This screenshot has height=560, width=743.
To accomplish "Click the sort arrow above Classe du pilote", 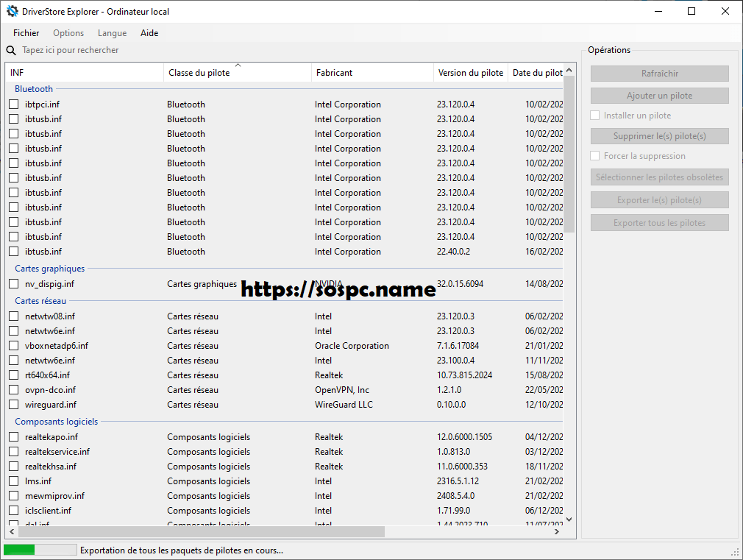I will [238, 65].
